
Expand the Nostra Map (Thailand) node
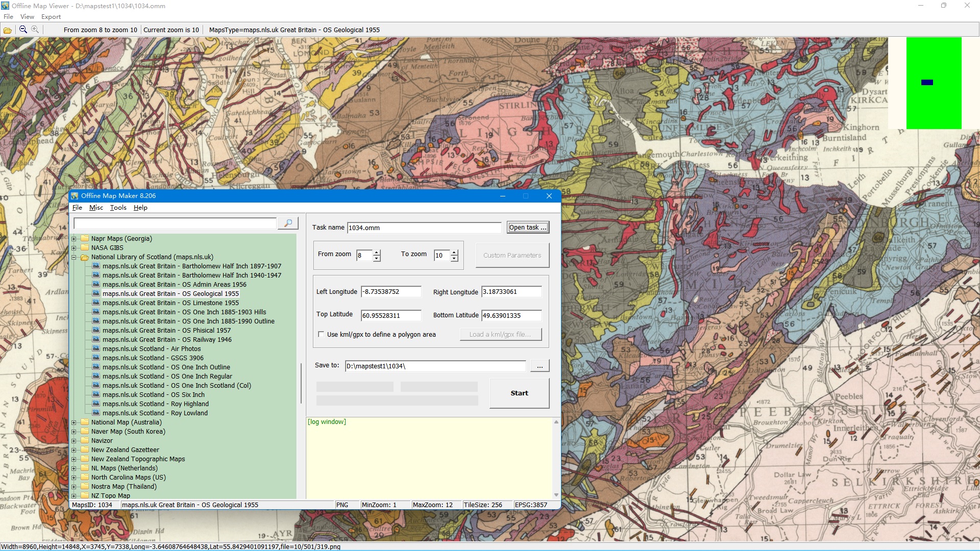[x=74, y=487]
